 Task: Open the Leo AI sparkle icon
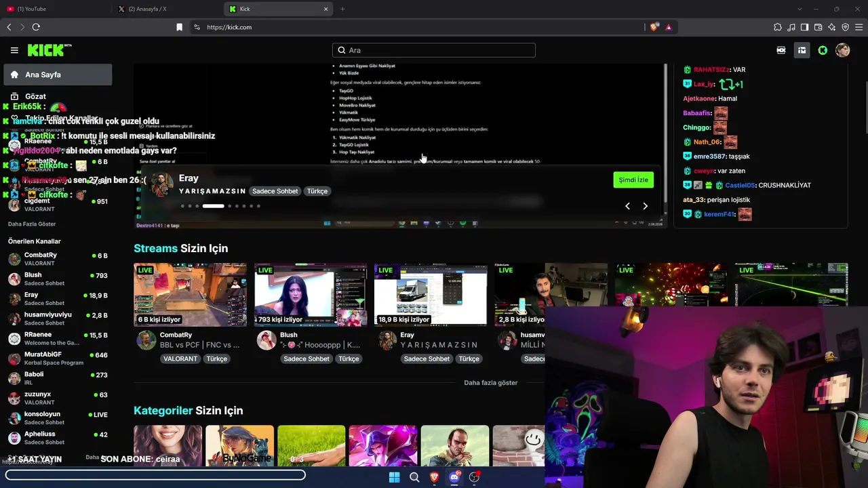tap(832, 27)
